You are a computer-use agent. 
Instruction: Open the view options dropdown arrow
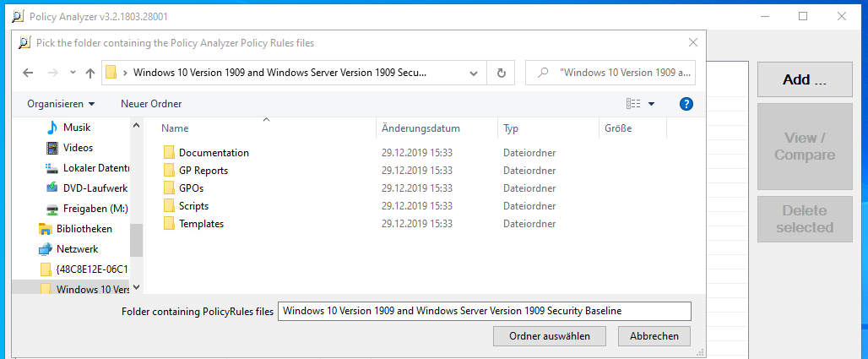click(x=652, y=104)
